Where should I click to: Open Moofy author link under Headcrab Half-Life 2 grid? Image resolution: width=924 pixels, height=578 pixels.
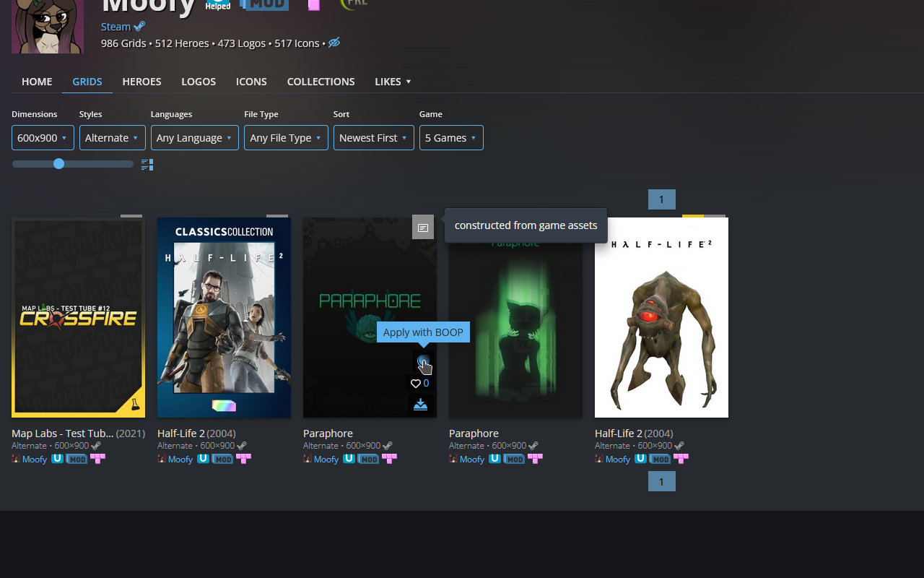(618, 459)
